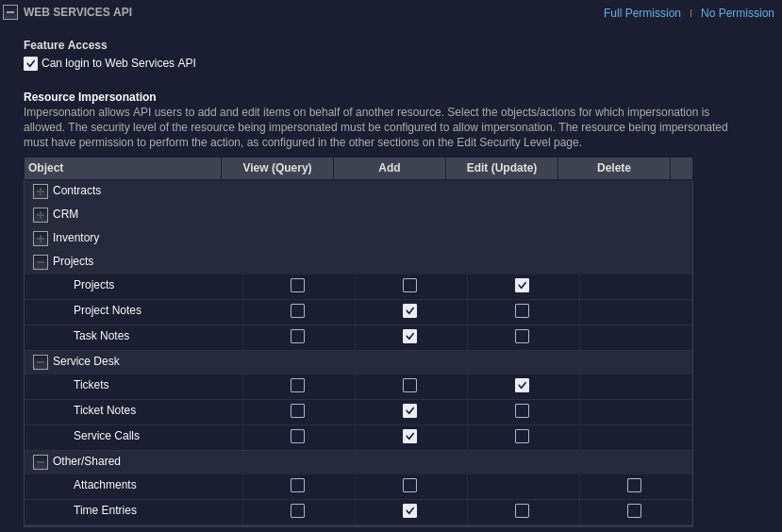Click the Project Notes row label

pos(108,310)
